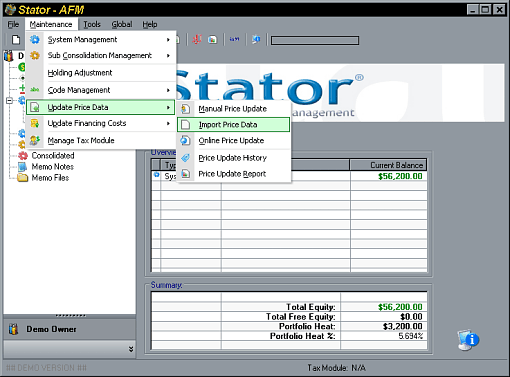Open the Tools menu
Viewport: 510px width, 377px height.
point(92,24)
